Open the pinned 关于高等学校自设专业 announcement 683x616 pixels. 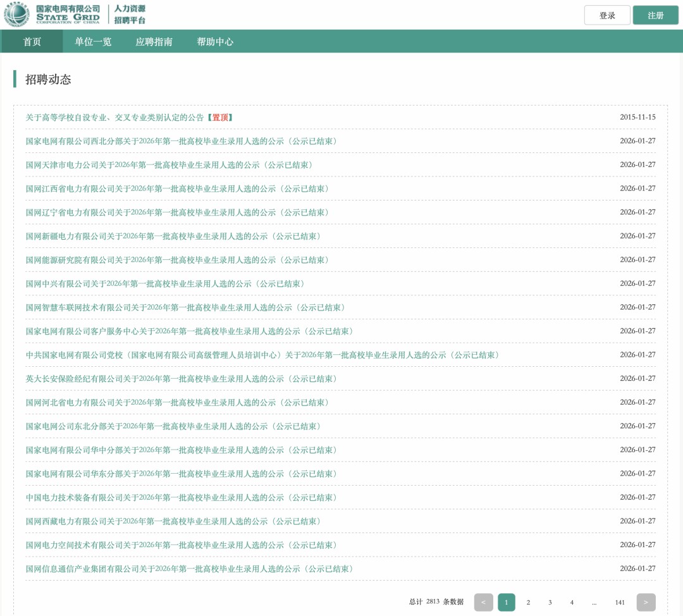tap(115, 118)
